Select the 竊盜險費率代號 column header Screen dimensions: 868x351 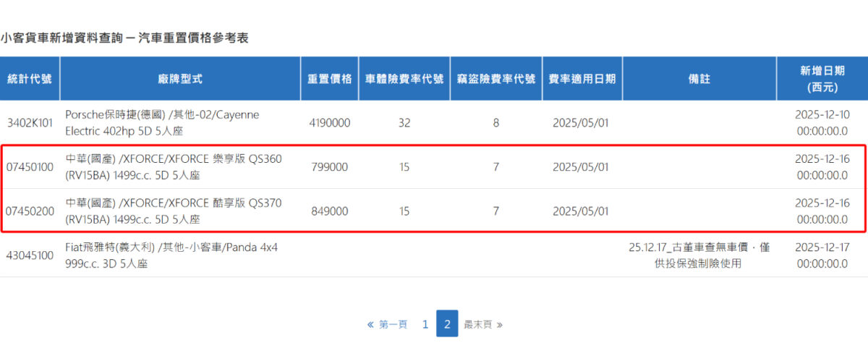click(495, 79)
